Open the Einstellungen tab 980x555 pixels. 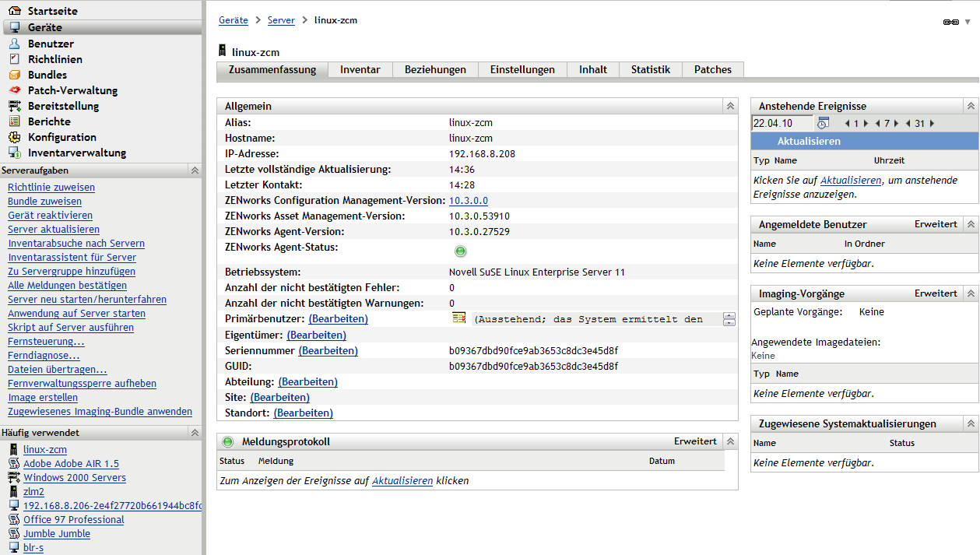tap(522, 70)
